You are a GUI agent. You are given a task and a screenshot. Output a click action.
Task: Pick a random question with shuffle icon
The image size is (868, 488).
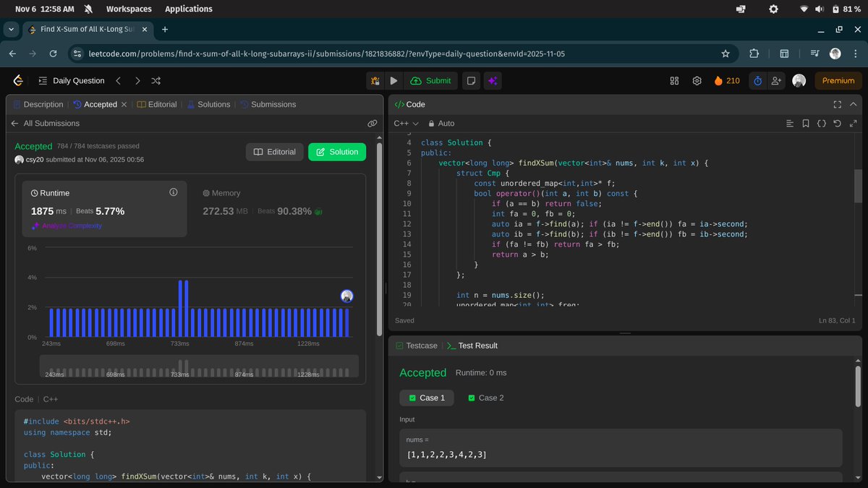coord(156,81)
